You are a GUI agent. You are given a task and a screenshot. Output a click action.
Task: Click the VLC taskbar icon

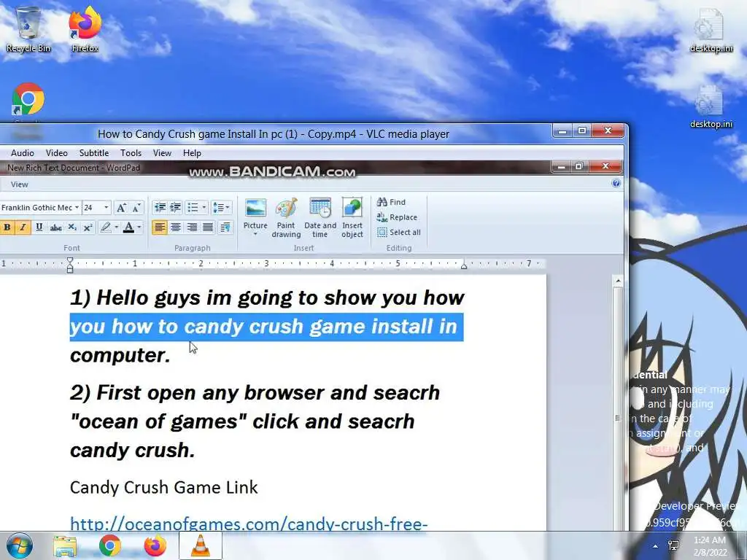(201, 545)
